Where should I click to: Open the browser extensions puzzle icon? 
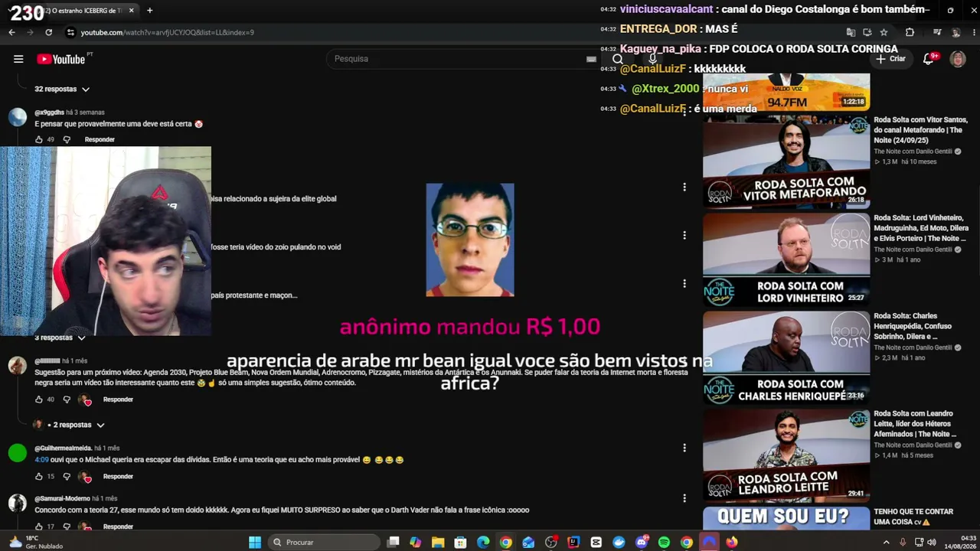(x=910, y=32)
